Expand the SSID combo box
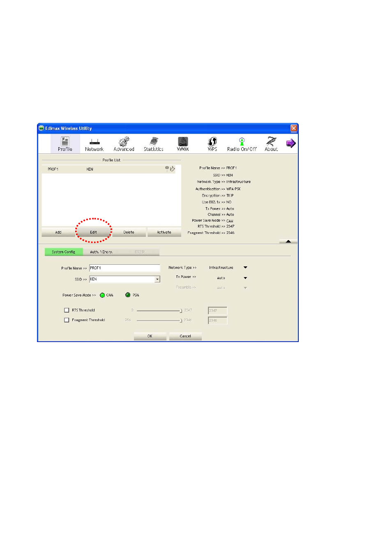392x555 pixels. (157, 280)
